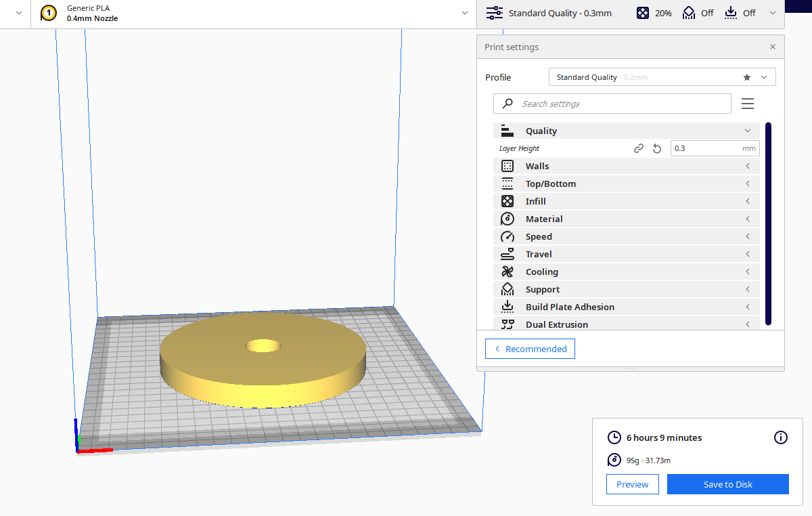
Task: Click the 'Layer Height' setting label
Action: click(519, 148)
